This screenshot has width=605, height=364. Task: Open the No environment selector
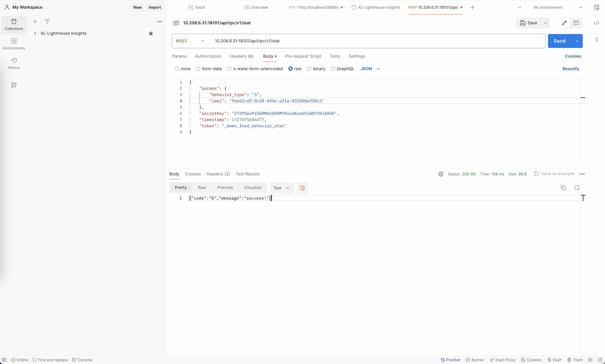tap(558, 7)
